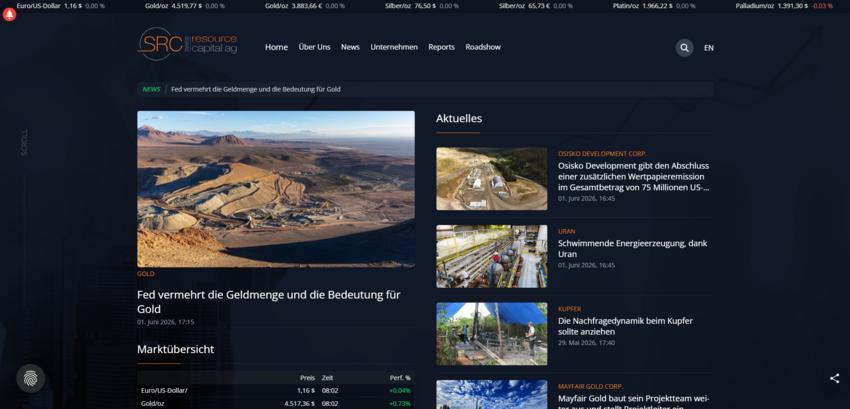
Task: Open Die Nachfragedynamik beim Kupfer article
Action: click(x=626, y=326)
